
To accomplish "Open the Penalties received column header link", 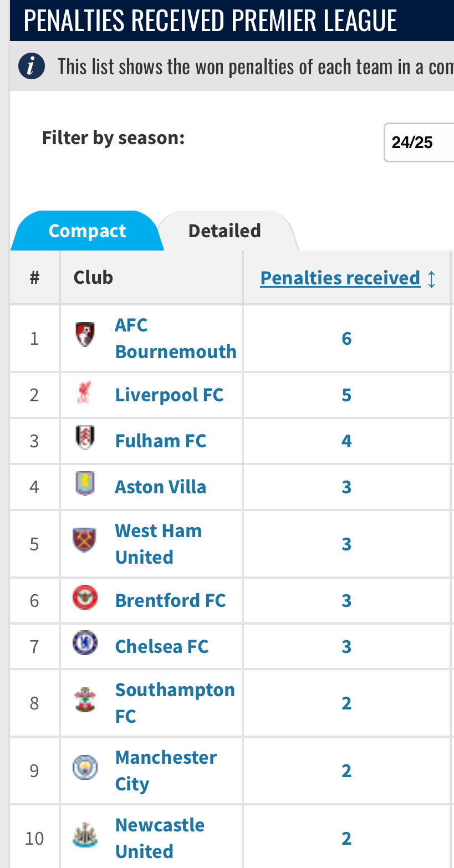I will click(340, 278).
